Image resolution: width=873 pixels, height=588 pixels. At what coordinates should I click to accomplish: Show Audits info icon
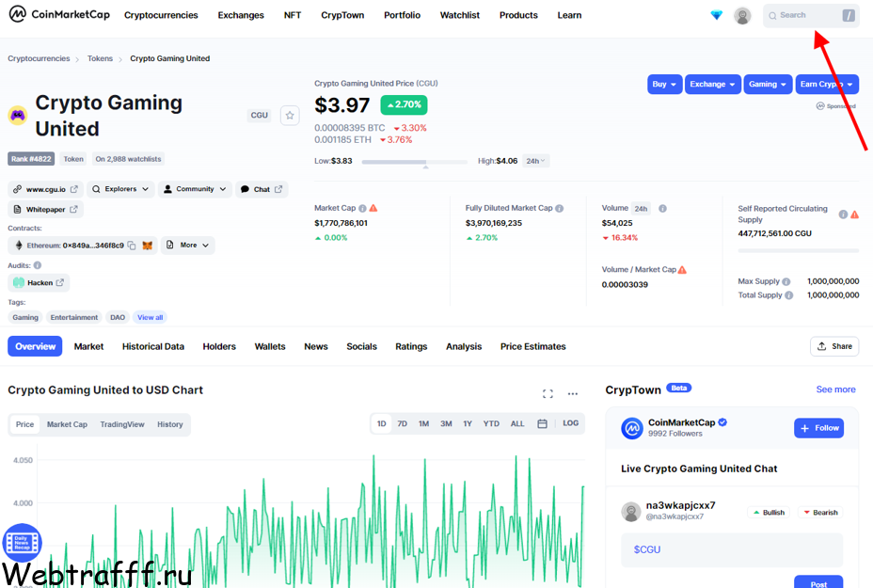[38, 265]
